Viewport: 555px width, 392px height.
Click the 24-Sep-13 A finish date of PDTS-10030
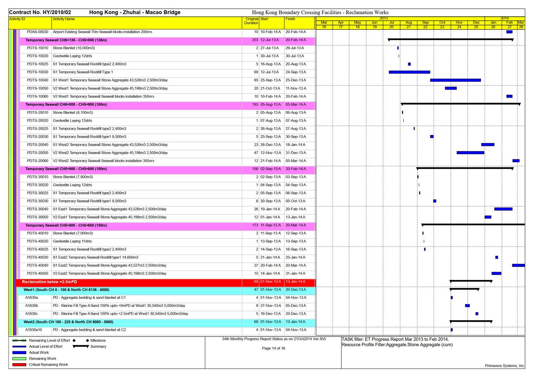[296, 72]
